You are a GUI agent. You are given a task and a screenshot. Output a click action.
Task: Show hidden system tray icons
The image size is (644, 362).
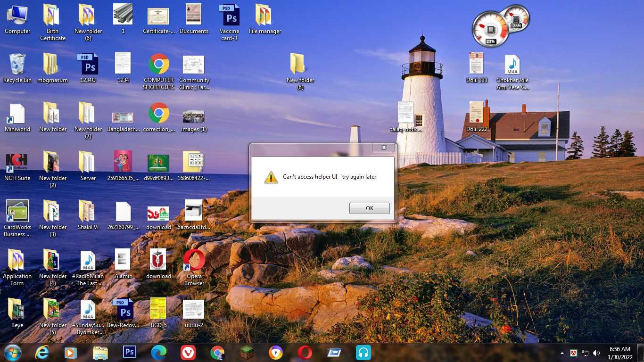click(562, 353)
